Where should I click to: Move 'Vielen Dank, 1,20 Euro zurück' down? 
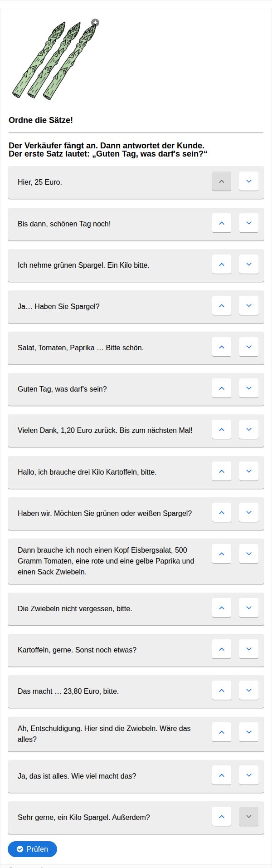point(249,429)
